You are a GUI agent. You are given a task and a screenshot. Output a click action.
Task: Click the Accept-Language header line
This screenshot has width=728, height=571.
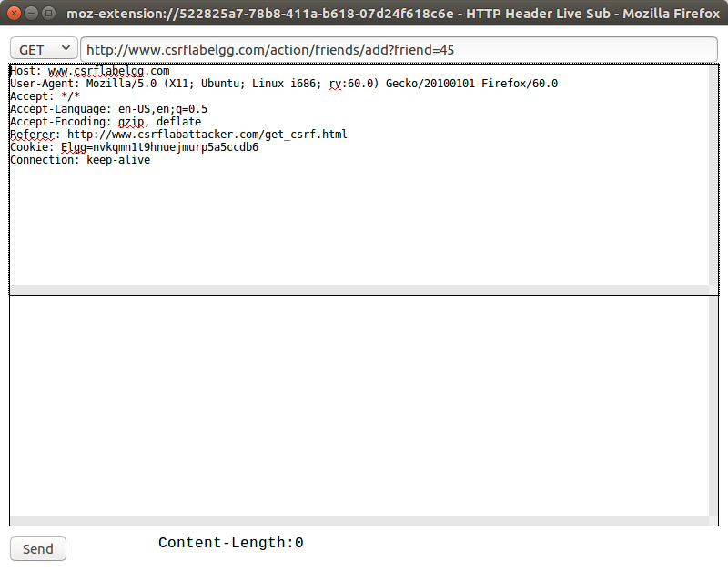108,109
